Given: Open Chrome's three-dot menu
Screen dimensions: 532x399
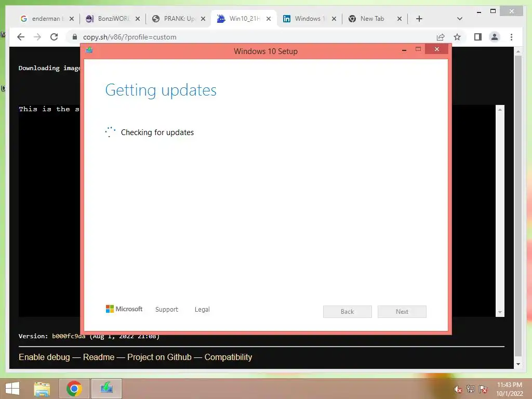Looking at the screenshot, I should coord(511,37).
